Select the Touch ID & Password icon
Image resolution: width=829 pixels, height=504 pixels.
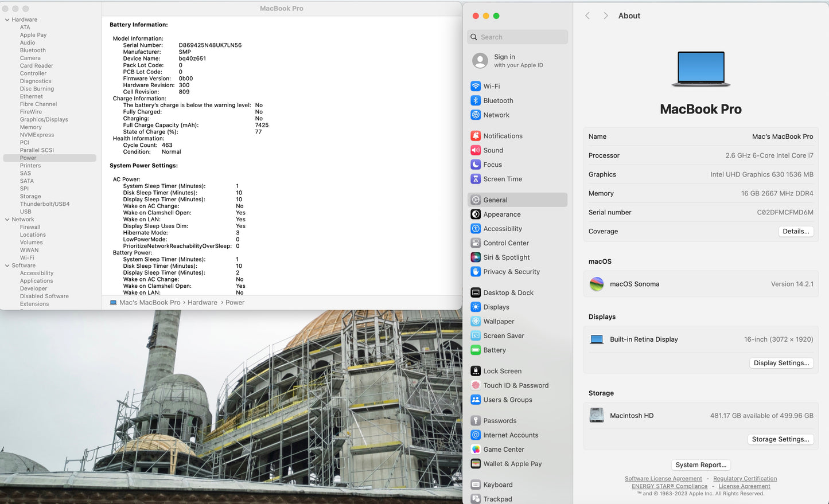(476, 385)
